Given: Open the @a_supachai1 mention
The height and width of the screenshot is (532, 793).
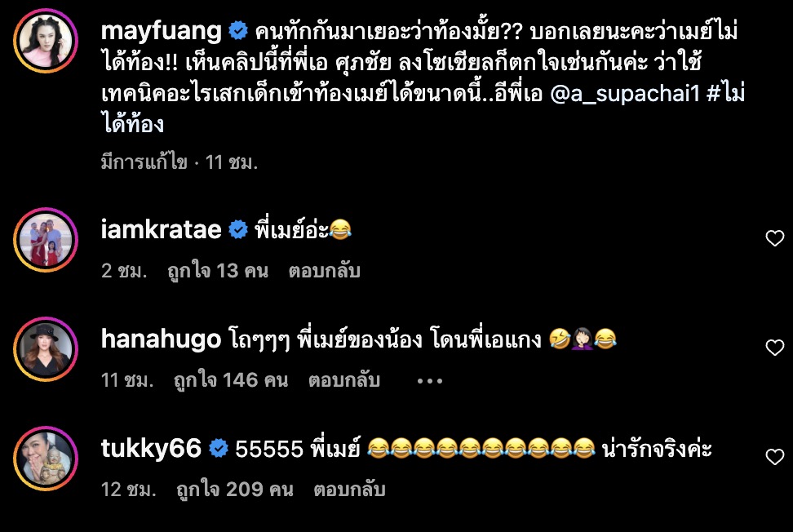Looking at the screenshot, I should [624, 94].
